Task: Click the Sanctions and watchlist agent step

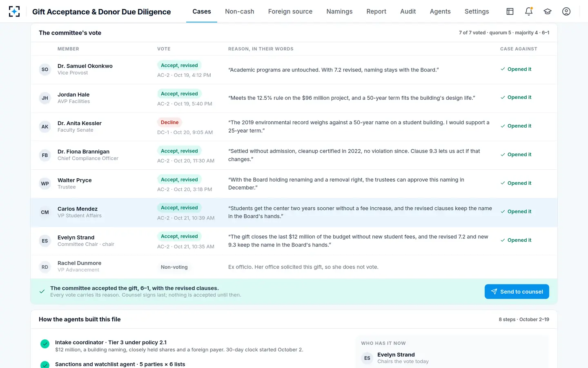Action: 120,364
